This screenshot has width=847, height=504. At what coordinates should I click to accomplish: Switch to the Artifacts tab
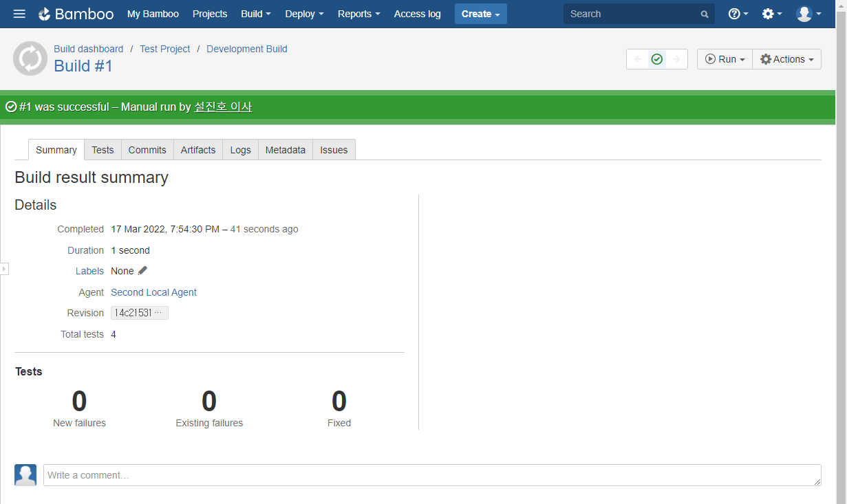[x=198, y=150]
